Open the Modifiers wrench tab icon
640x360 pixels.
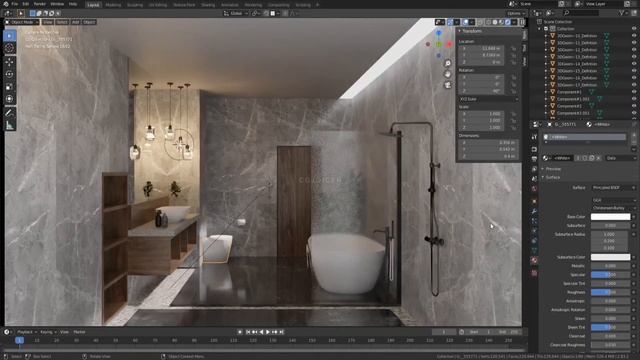534,211
